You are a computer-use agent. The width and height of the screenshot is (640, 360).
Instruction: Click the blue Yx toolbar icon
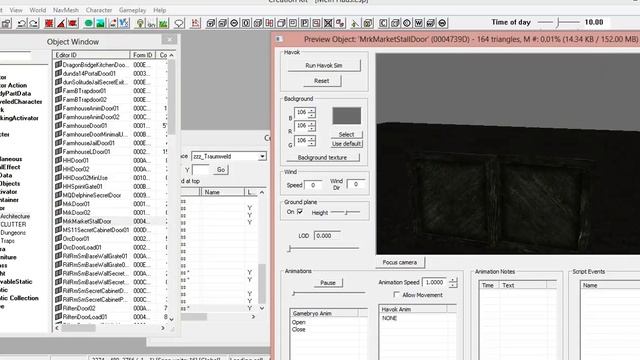[124, 23]
